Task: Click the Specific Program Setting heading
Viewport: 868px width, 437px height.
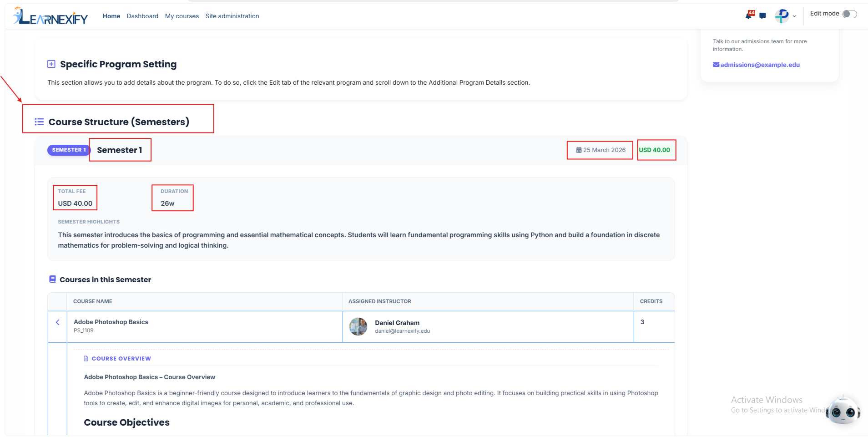Action: 118,64
